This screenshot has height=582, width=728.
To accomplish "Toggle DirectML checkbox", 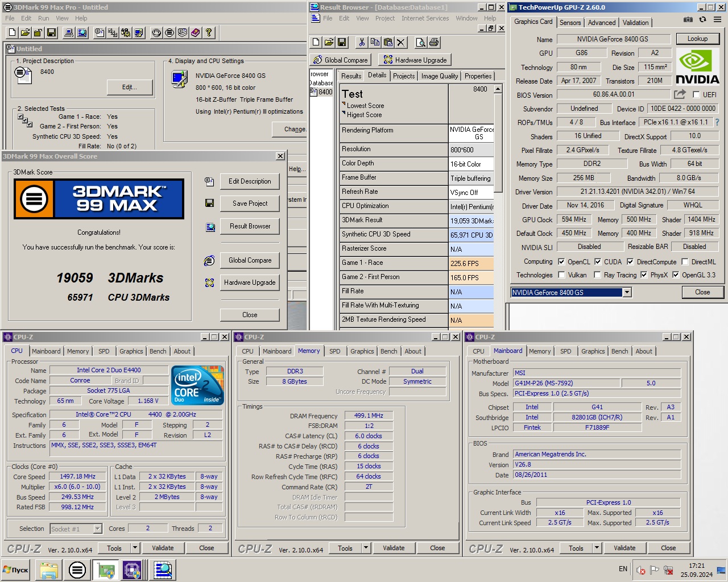I will click(685, 262).
